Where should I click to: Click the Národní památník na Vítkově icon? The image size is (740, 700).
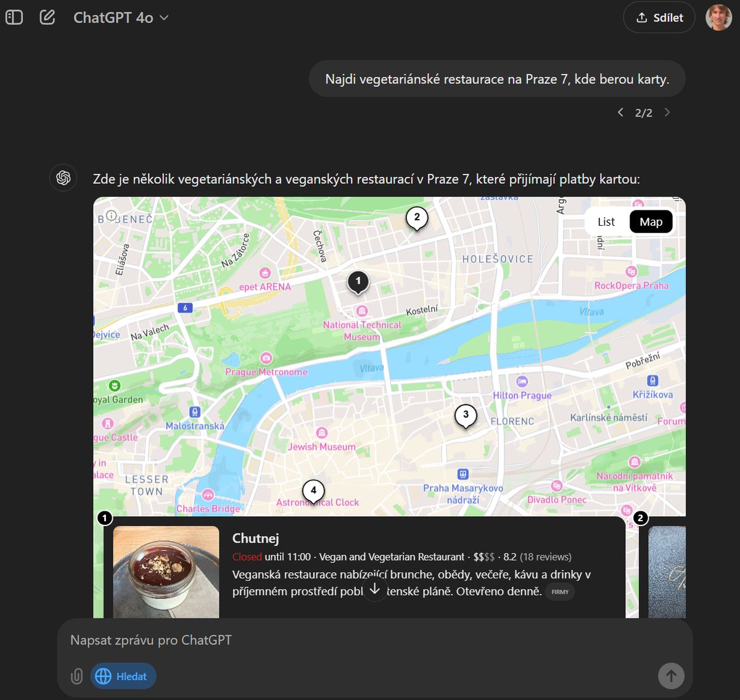click(x=635, y=462)
